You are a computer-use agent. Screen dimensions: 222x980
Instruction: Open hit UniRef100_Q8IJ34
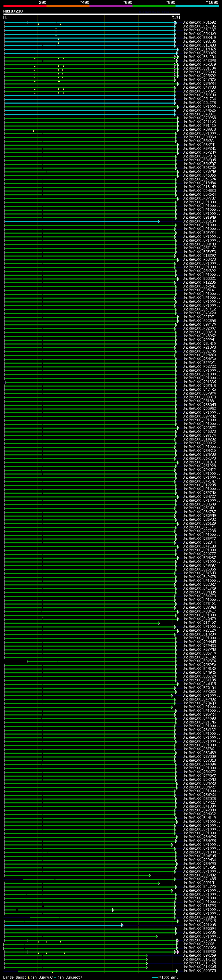point(199,68)
